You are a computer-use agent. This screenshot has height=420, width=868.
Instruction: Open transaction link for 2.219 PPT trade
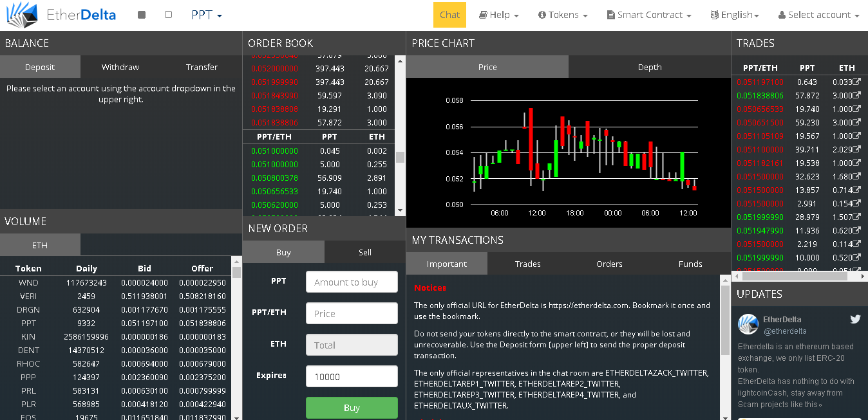coord(856,244)
